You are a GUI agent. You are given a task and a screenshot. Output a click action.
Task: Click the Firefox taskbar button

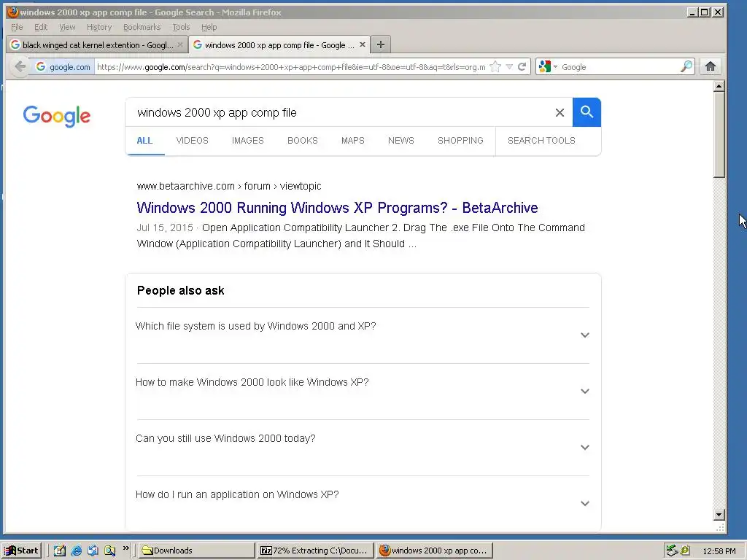click(434, 551)
